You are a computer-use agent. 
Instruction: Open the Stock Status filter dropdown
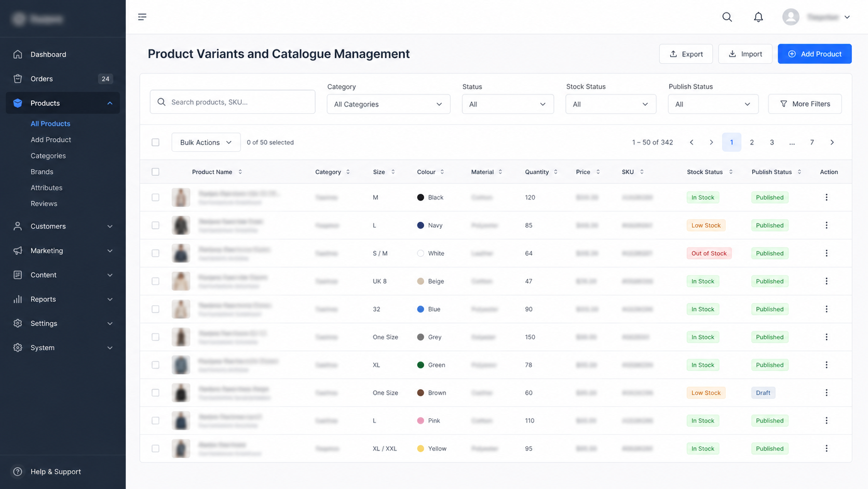pos(611,104)
